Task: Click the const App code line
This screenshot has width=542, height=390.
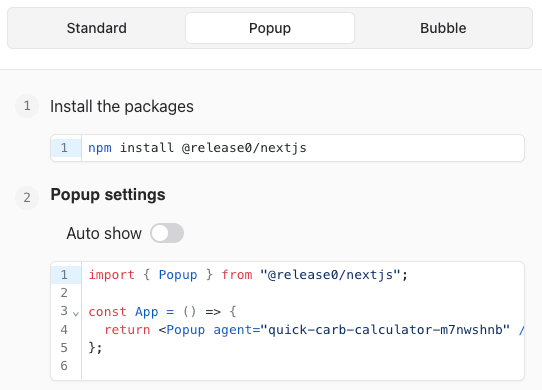Action: tap(162, 312)
